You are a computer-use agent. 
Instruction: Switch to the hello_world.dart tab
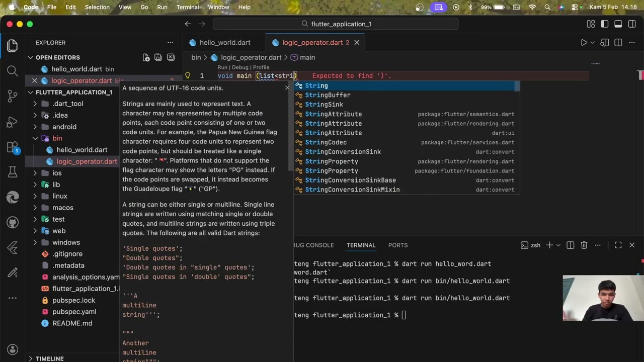(x=225, y=43)
